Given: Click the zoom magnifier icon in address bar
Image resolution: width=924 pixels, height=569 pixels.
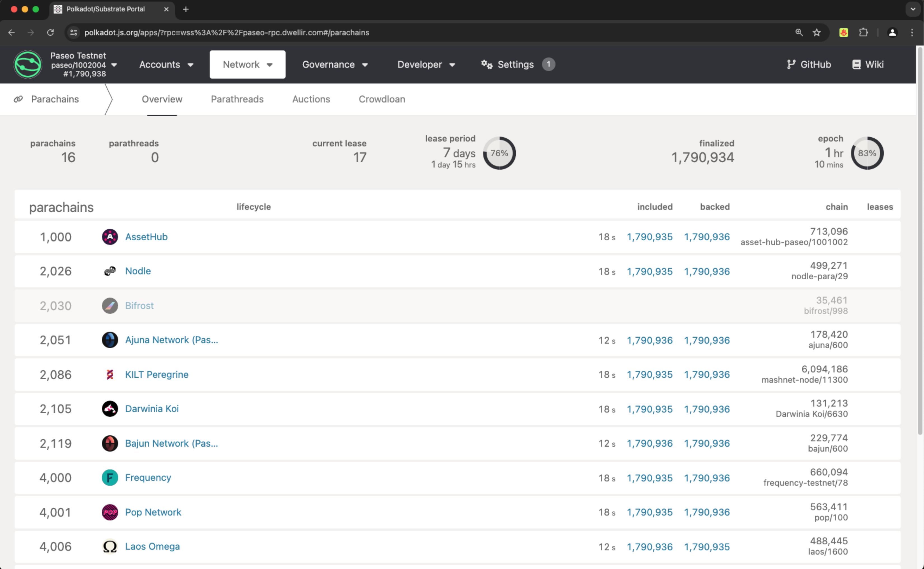Looking at the screenshot, I should 799,32.
